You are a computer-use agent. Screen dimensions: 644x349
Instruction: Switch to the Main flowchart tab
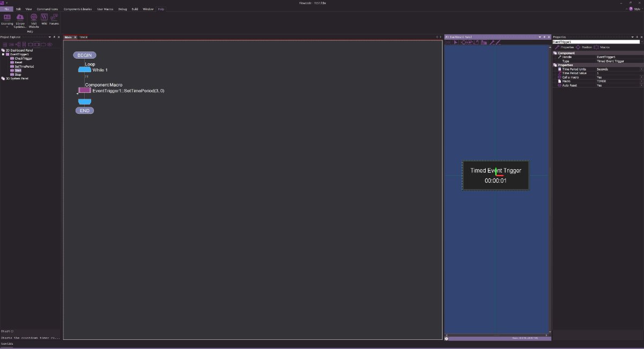pos(68,37)
